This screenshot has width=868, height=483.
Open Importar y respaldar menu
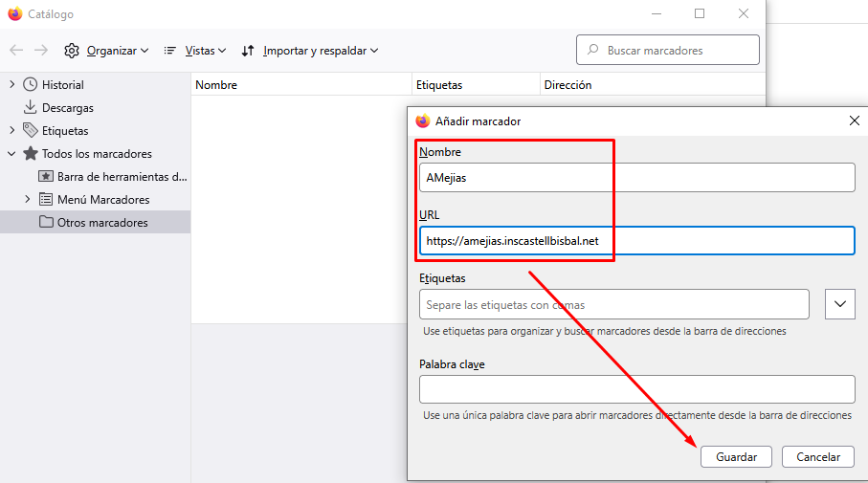pos(310,51)
